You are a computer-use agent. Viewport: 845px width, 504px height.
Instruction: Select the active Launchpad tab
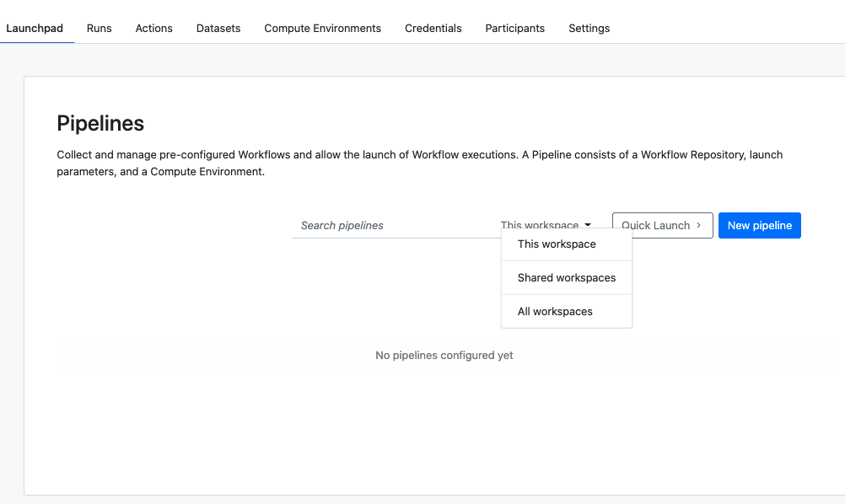(x=35, y=28)
